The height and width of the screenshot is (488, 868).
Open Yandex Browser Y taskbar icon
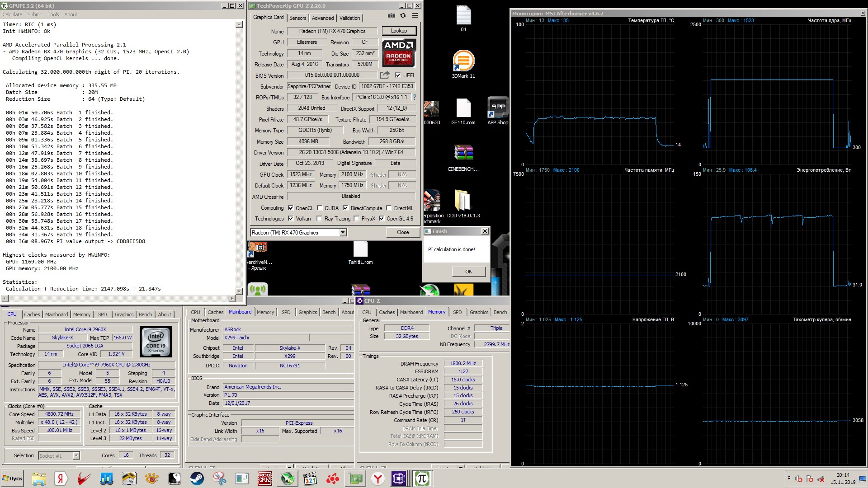click(x=377, y=479)
